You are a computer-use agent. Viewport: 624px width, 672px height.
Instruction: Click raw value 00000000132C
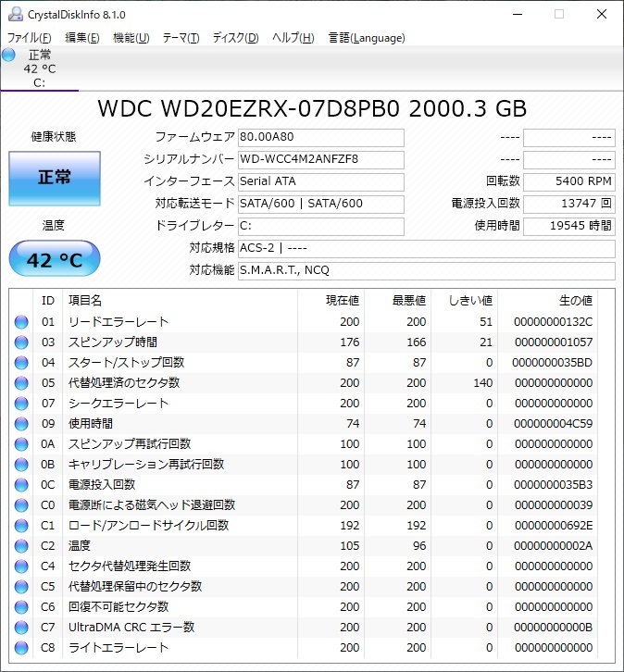(554, 322)
